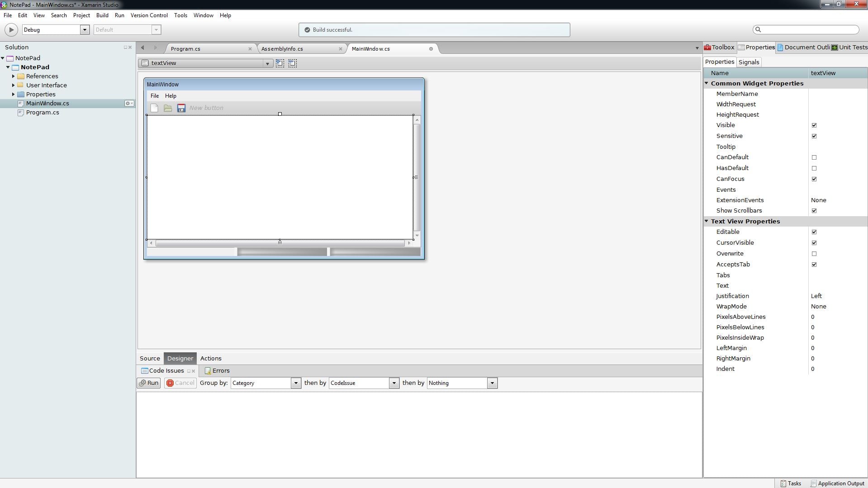This screenshot has height=488, width=868.
Task: Open the Toolbox panel
Action: click(x=719, y=47)
